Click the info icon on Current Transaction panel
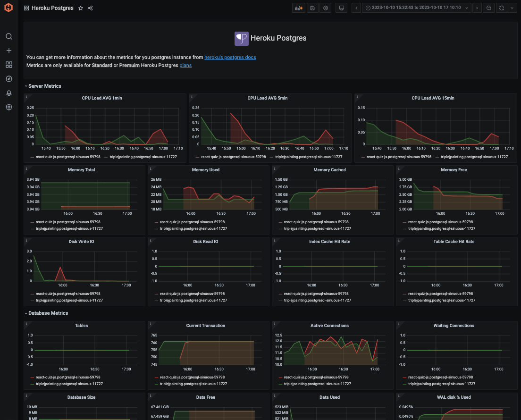 pos(151,324)
